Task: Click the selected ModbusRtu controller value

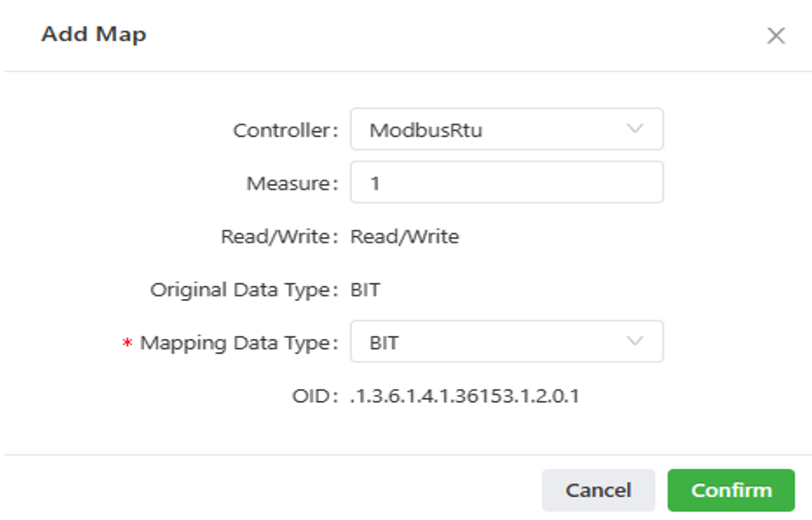Action: (426, 130)
